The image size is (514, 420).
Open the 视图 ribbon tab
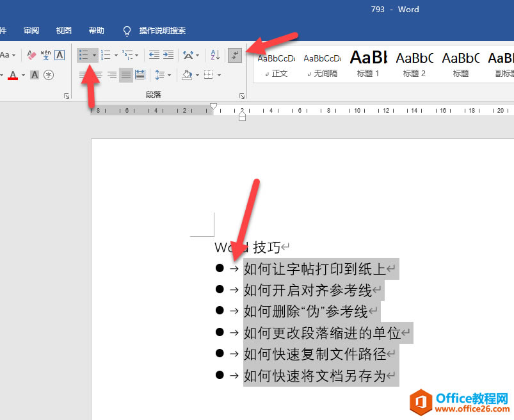63,31
